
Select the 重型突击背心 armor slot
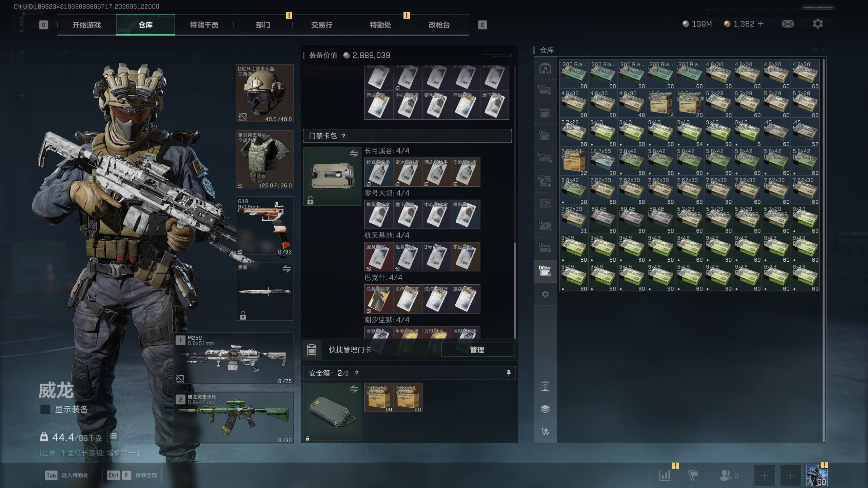265,159
